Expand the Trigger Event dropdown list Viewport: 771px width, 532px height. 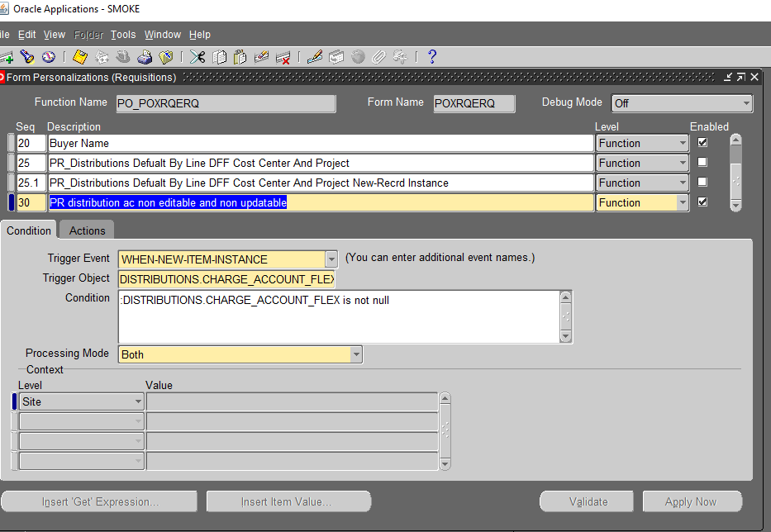tap(331, 259)
